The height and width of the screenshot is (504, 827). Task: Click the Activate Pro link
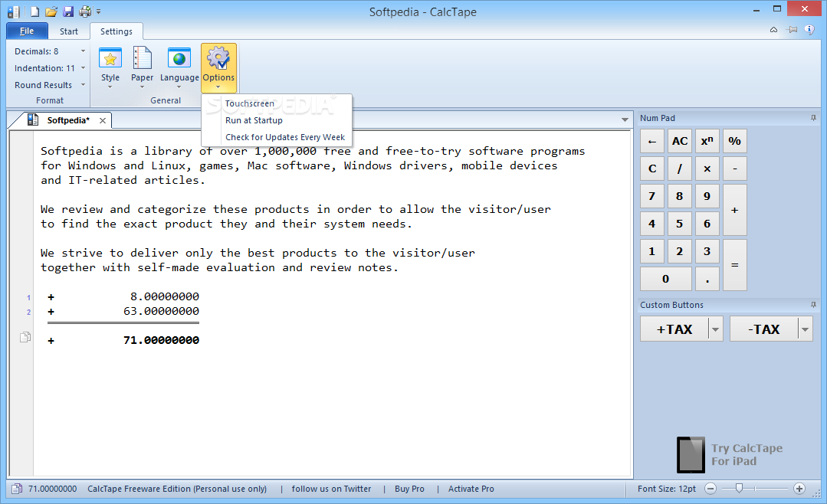click(471, 489)
